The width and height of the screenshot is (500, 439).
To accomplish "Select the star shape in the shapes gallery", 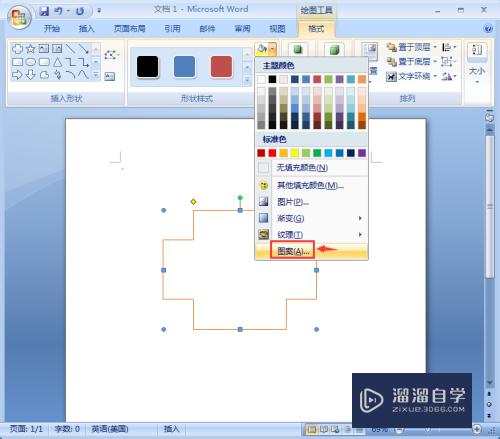I will pyautogui.click(x=31, y=49).
